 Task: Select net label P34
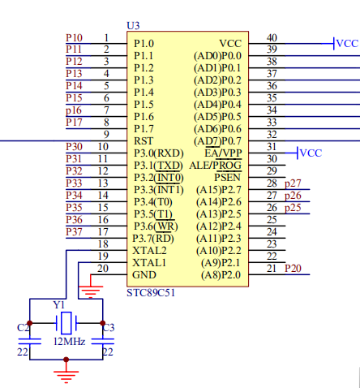point(74,195)
